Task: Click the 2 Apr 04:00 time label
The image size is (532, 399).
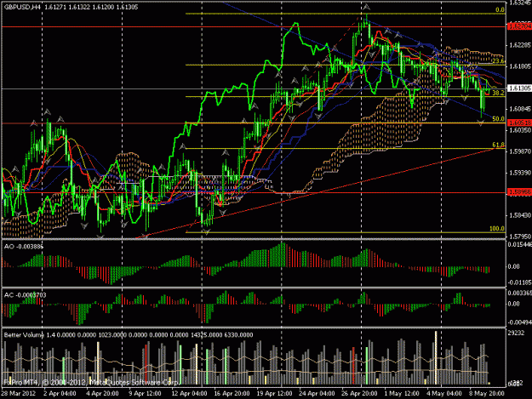Action: (x=60, y=393)
